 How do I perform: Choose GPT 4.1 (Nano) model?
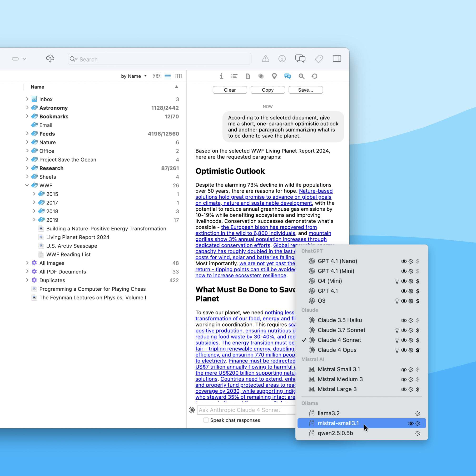pyautogui.click(x=362, y=261)
